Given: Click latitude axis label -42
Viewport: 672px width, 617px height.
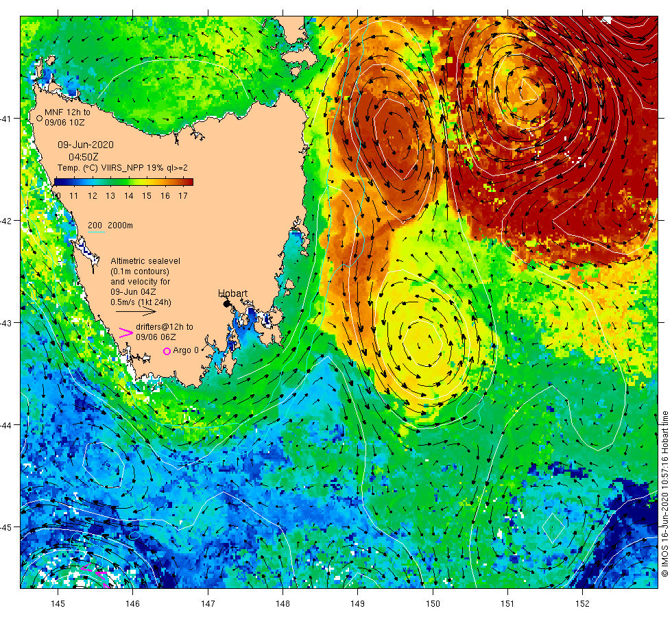Looking at the screenshot, I should point(7,221).
